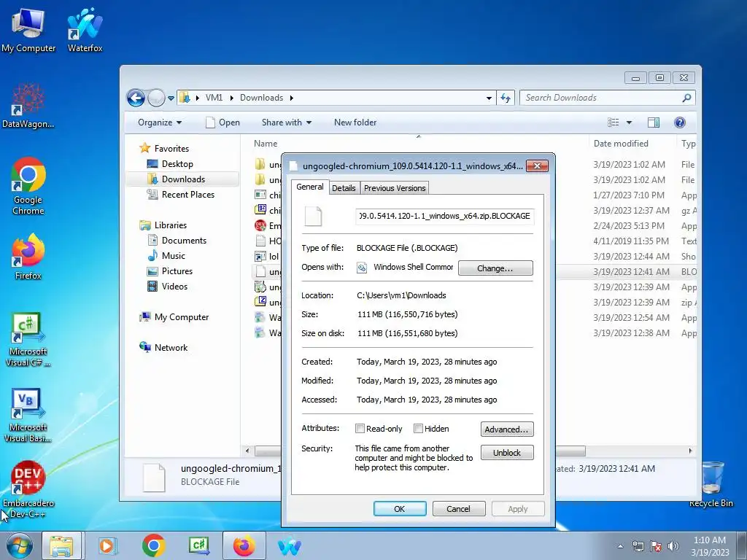Image resolution: width=747 pixels, height=560 pixels.
Task: Toggle the Explorer preview pane
Action: 654,122
